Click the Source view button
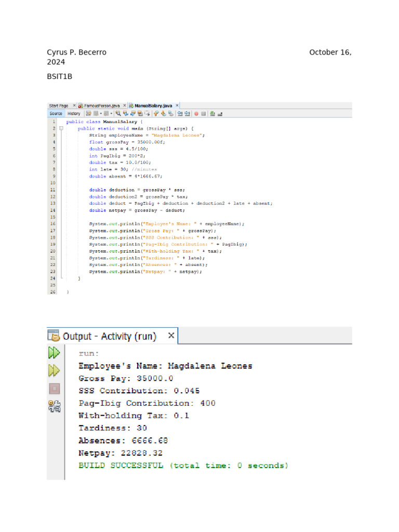399x532 pixels. tap(56, 113)
